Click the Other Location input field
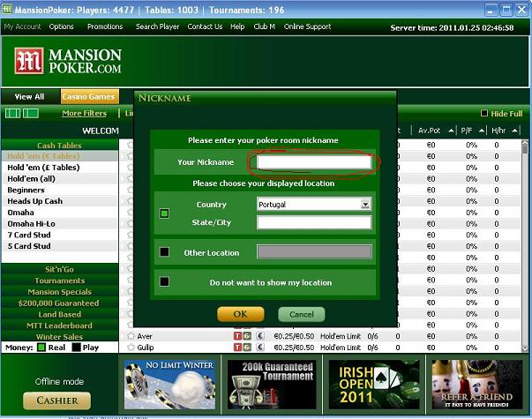The width and height of the screenshot is (532, 419). [314, 252]
